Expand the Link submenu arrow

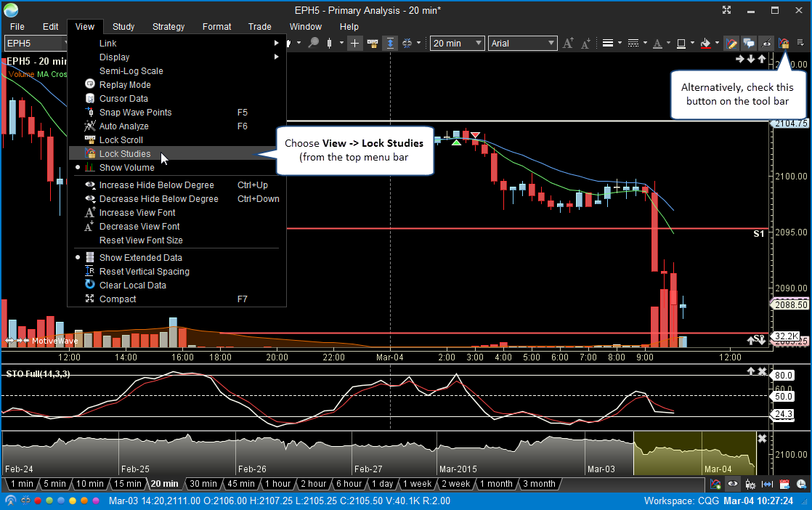click(277, 43)
